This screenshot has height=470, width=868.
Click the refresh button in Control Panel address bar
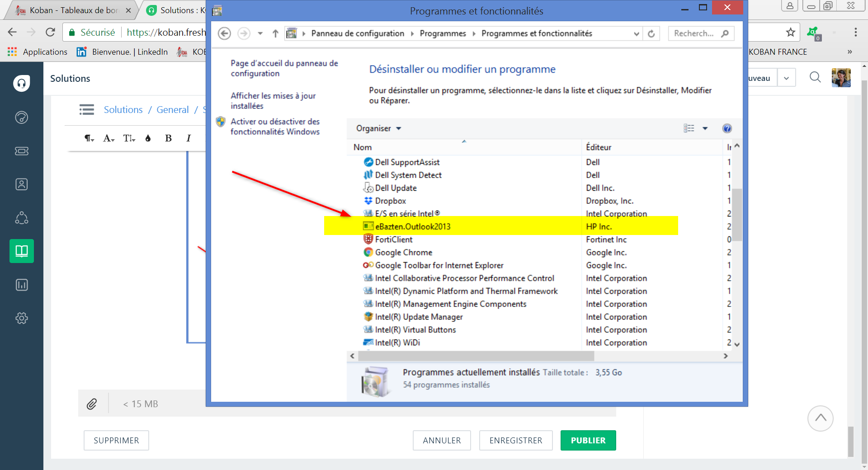point(651,33)
